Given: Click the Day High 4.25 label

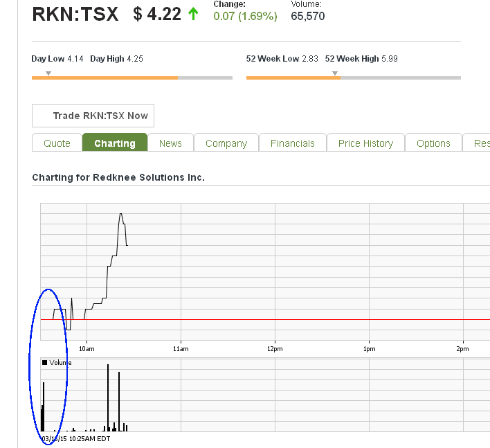Looking at the screenshot, I should click(116, 59).
